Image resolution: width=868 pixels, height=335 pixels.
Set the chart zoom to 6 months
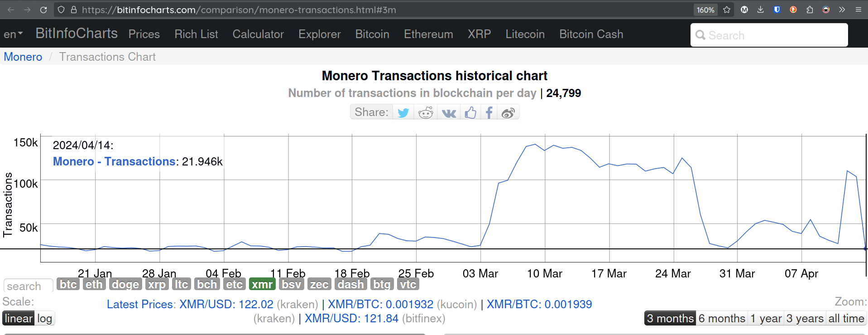pos(722,318)
